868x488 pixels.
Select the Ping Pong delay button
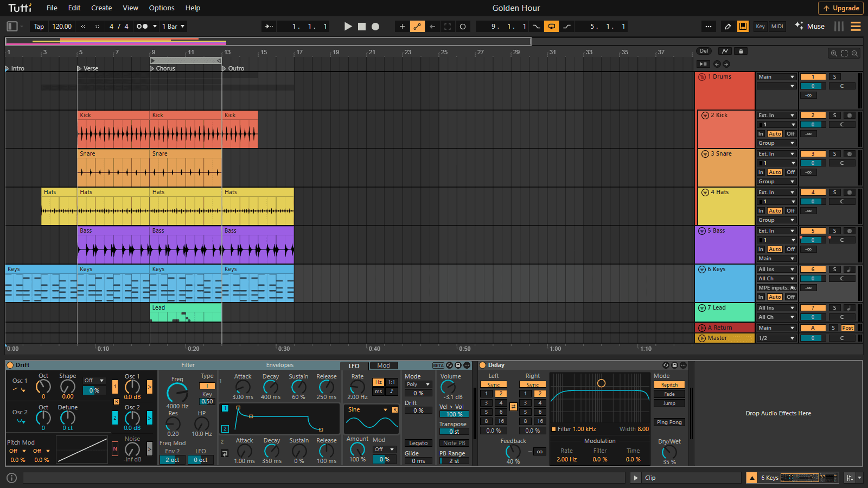(669, 422)
